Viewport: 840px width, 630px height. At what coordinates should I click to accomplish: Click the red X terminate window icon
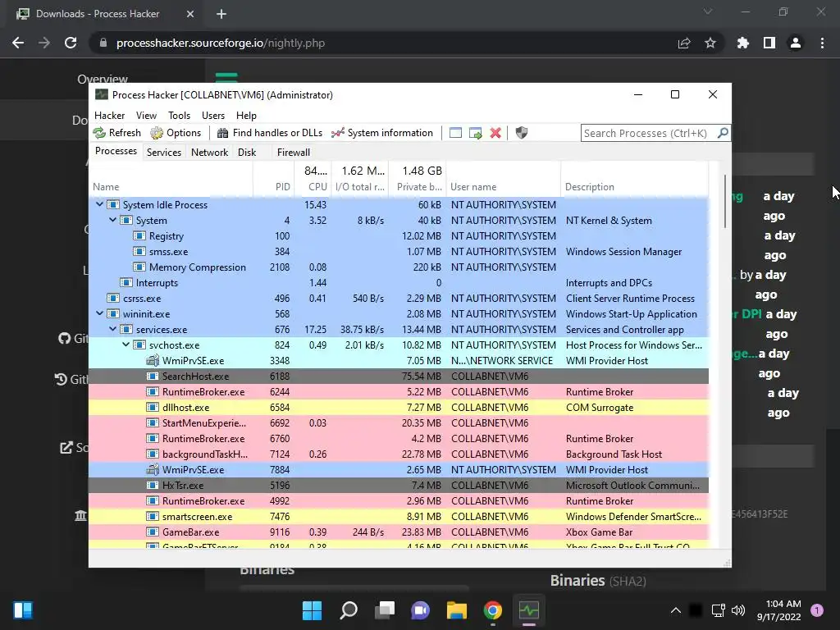[495, 133]
